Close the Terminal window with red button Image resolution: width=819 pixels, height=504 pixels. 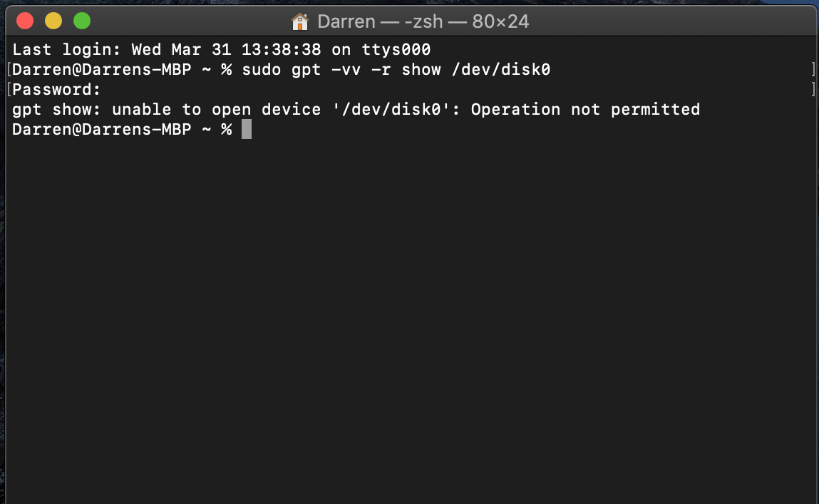click(x=26, y=21)
